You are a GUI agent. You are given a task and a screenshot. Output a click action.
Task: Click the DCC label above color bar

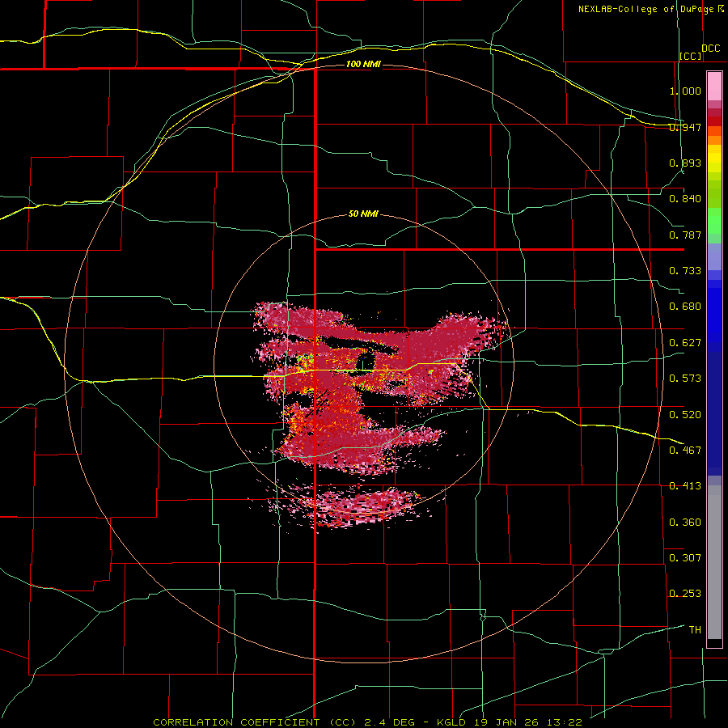coord(711,49)
